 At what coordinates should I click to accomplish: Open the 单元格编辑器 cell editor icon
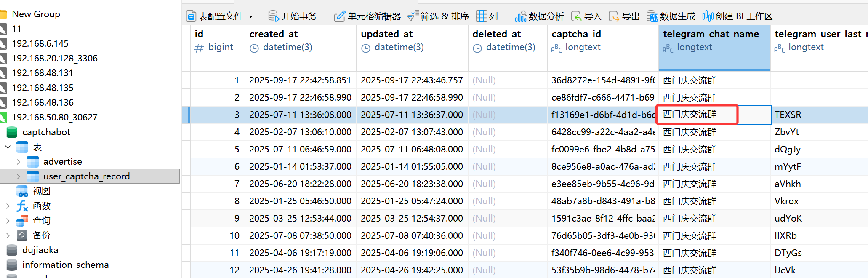tap(340, 16)
